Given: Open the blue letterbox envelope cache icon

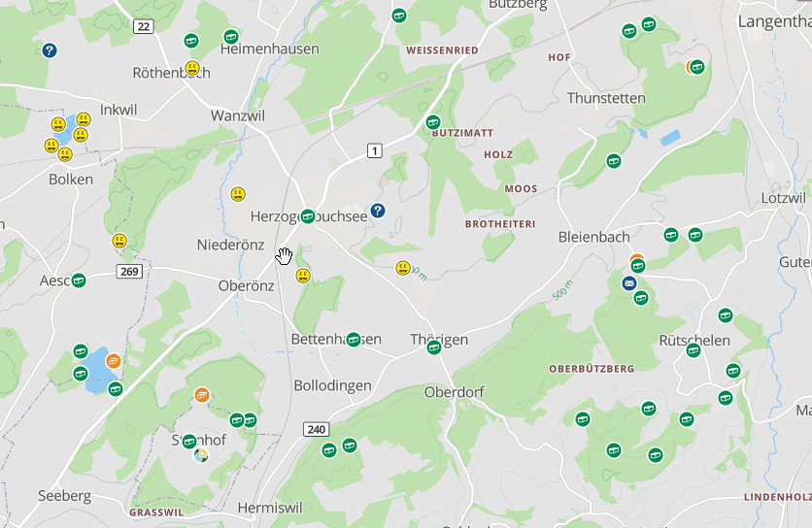Looking at the screenshot, I should click(629, 283).
